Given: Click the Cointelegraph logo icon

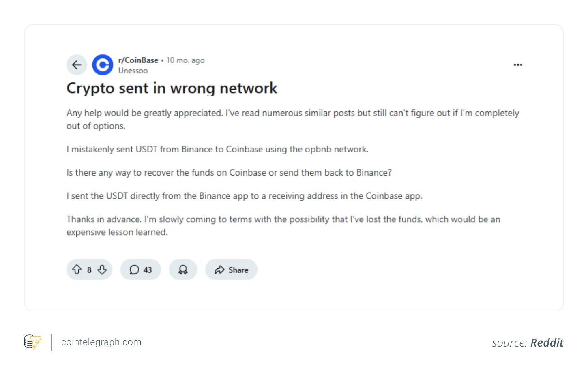Looking at the screenshot, I should (x=32, y=342).
